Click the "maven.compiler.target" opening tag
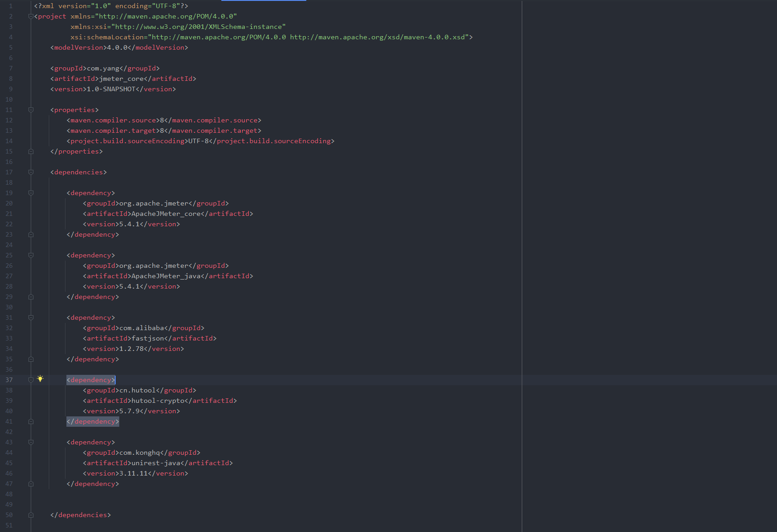This screenshot has height=532, width=777. (x=113, y=131)
